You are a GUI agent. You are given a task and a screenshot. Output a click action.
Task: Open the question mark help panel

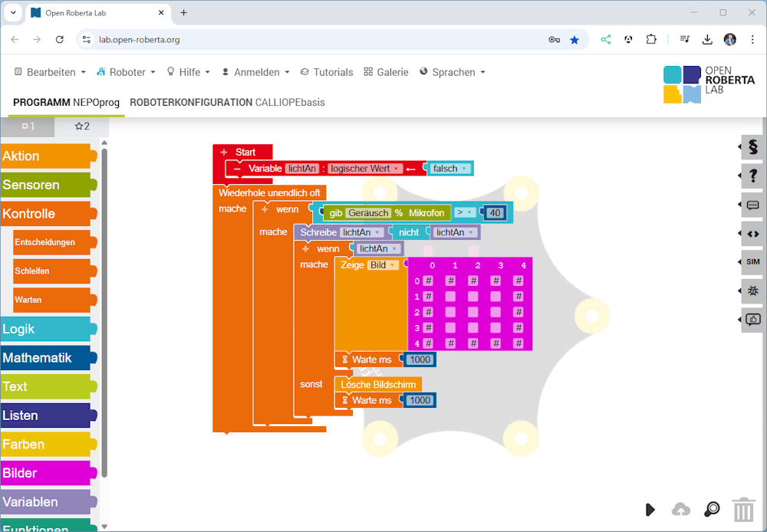(752, 176)
